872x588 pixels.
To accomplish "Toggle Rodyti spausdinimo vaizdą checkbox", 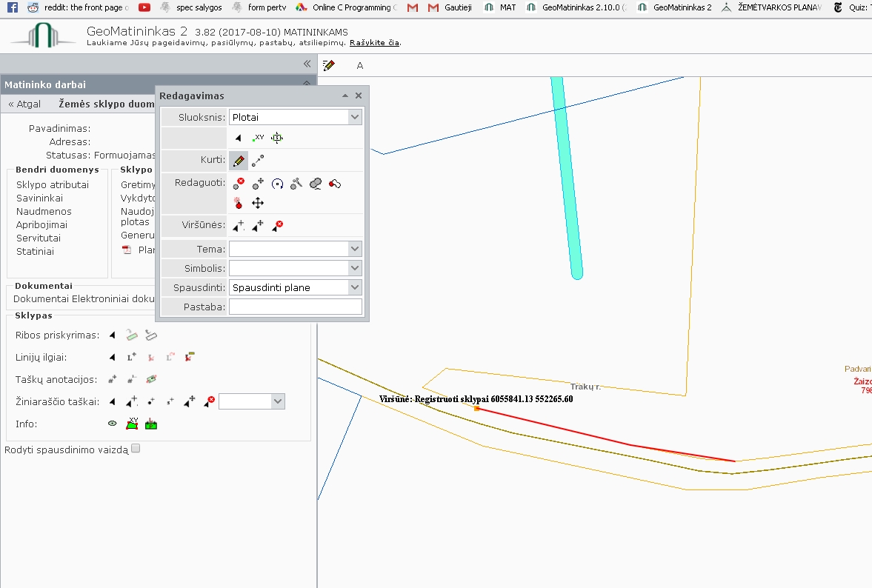I will (x=136, y=449).
